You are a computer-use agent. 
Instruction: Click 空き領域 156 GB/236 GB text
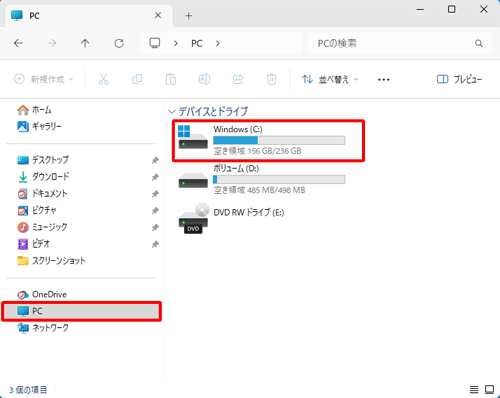point(257,151)
